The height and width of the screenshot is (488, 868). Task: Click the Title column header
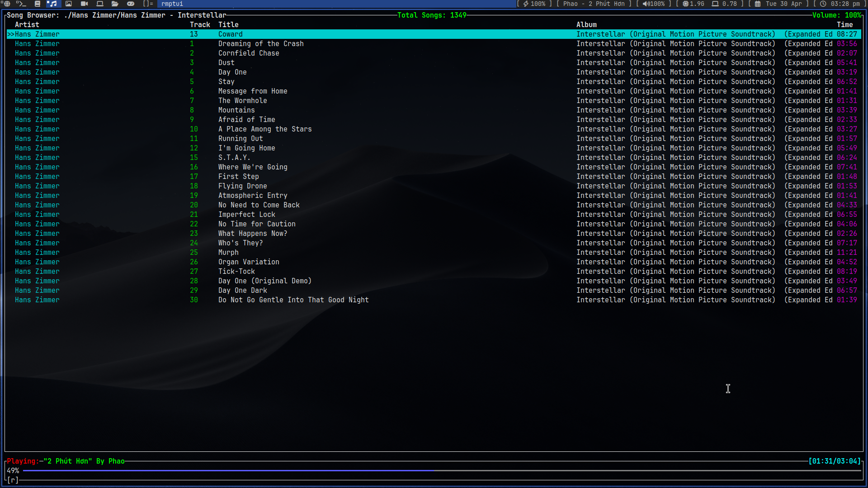pos(228,25)
